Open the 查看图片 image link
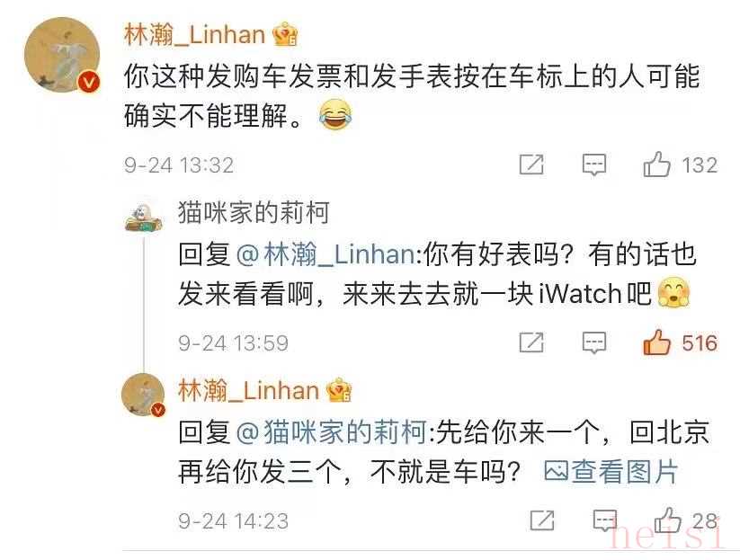 point(611,472)
